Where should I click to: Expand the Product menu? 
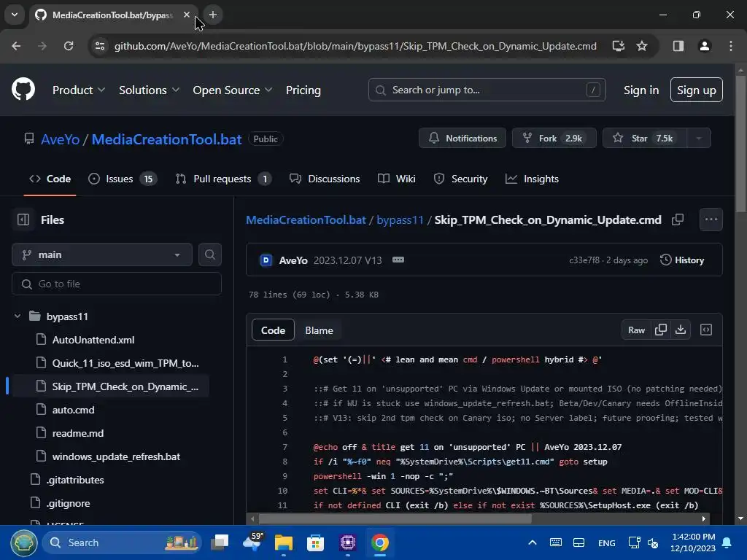79,90
